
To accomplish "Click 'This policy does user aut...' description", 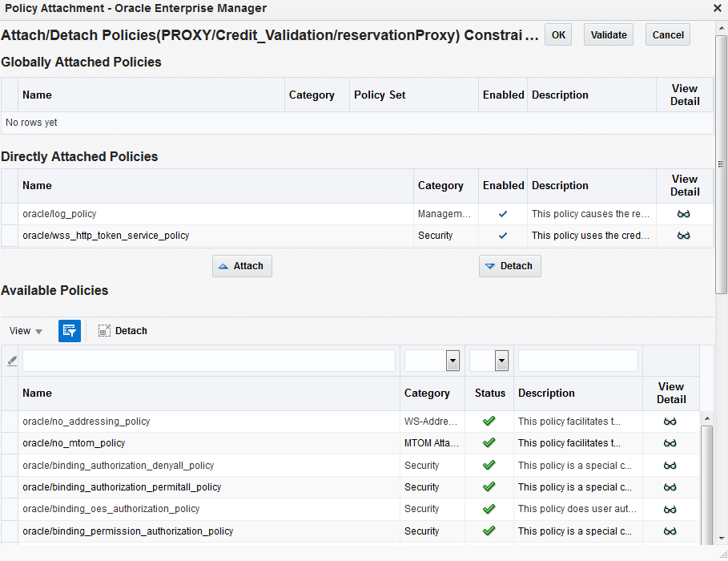I will point(577,509).
